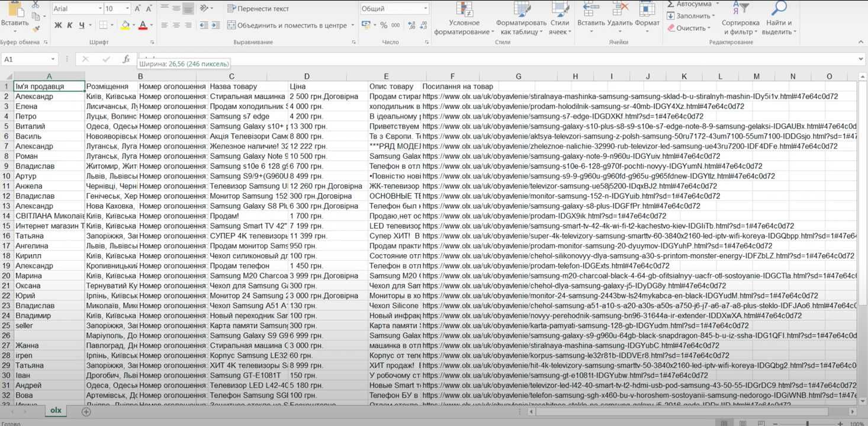Collapse the ribbon with chevron arrow
The height and width of the screenshot is (426, 868).
[860, 43]
